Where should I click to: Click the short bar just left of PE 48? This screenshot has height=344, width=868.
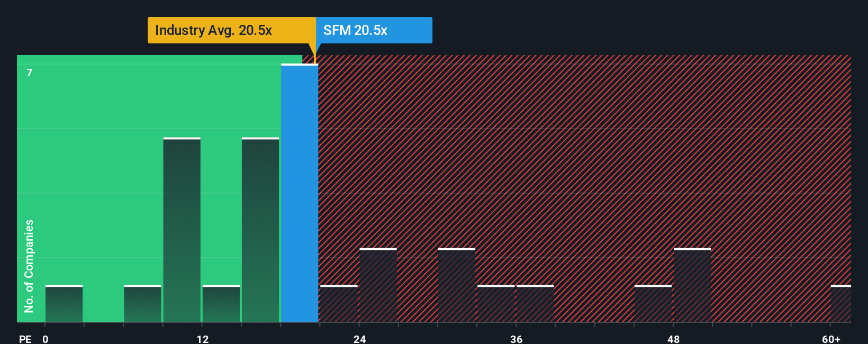coord(653,304)
